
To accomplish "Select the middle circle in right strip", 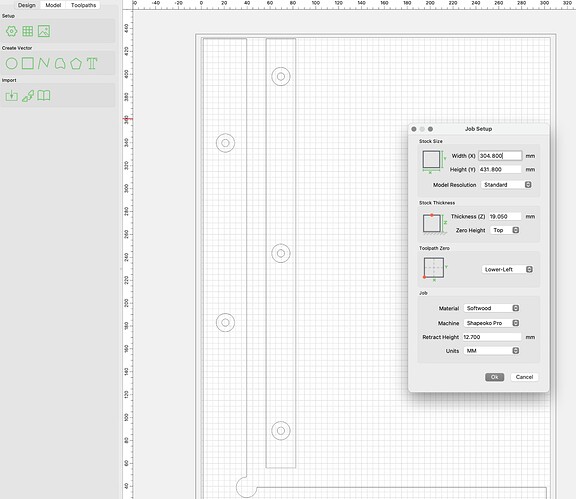I will 281,253.
